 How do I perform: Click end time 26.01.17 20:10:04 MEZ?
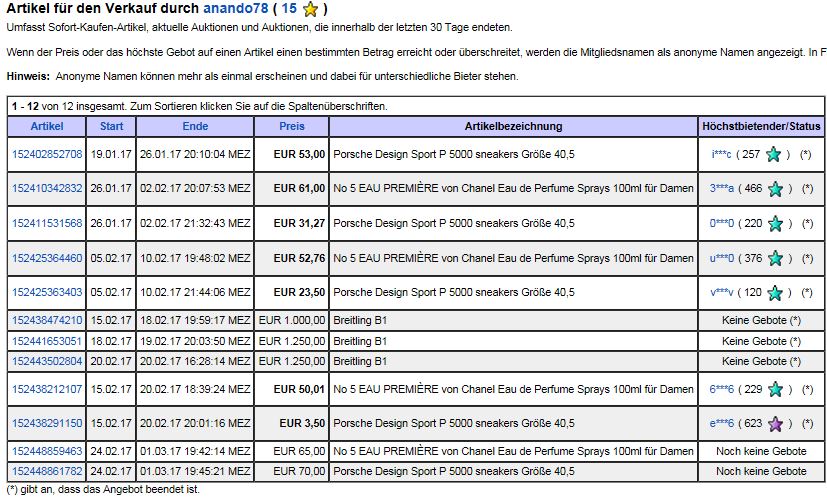coord(195,154)
